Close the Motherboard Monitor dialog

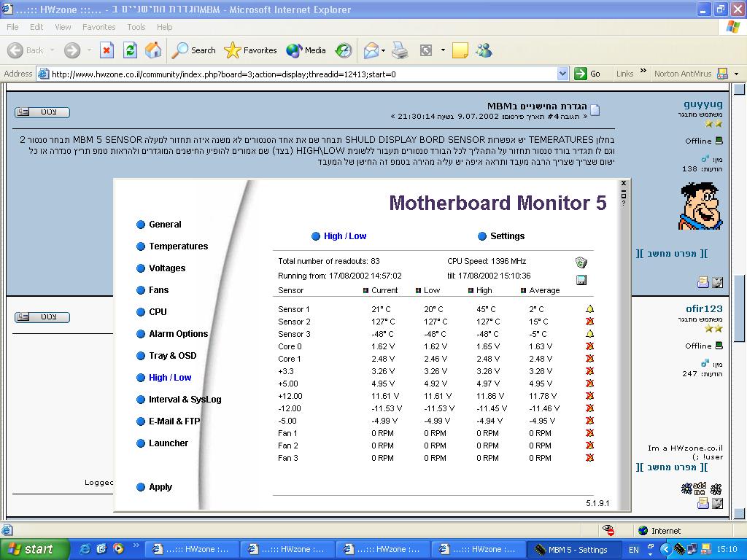(624, 183)
